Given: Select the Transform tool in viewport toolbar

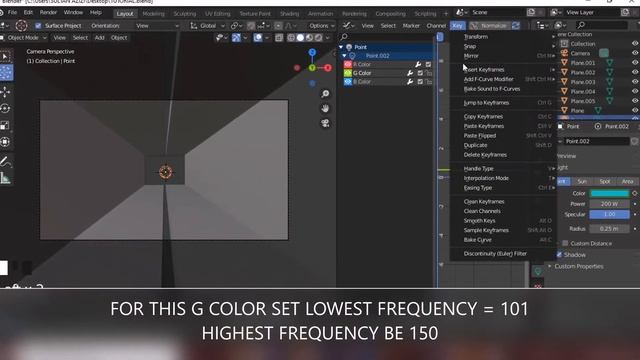Looking at the screenshot, I should (x=5, y=142).
